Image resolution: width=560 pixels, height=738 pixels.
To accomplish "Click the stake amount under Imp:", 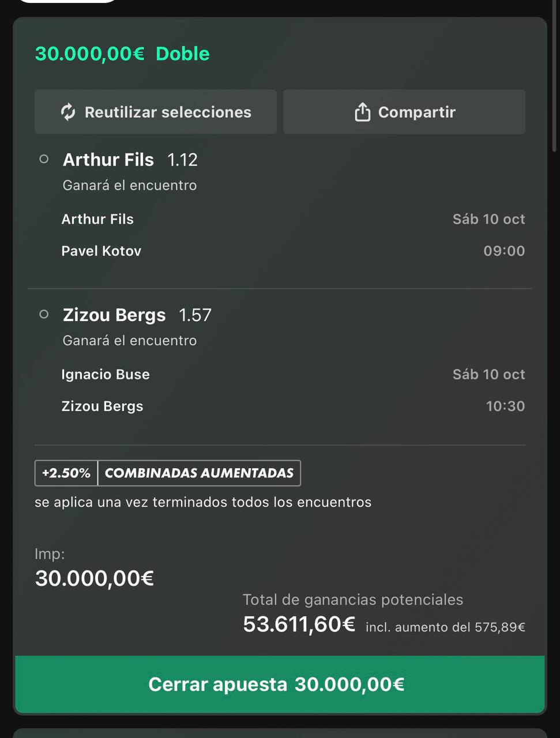I will pos(95,578).
